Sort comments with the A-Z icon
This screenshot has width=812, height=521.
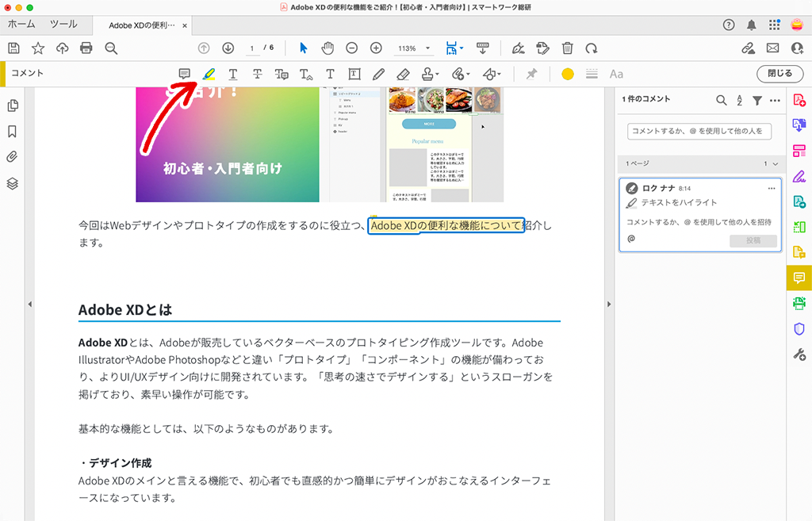[740, 101]
